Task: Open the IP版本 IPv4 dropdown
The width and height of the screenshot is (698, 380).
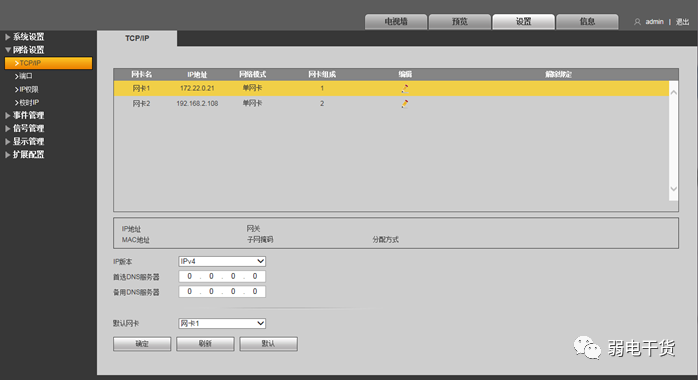Action: (x=222, y=261)
